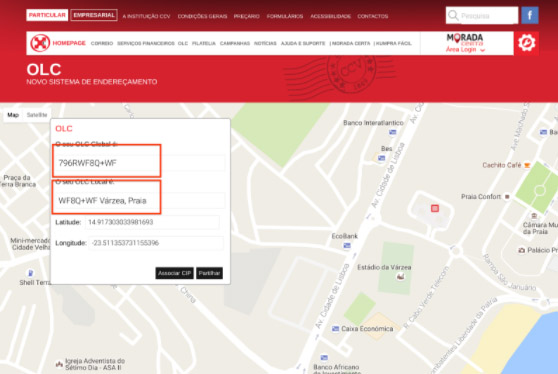Open the Morada Certa nav link

351,43
